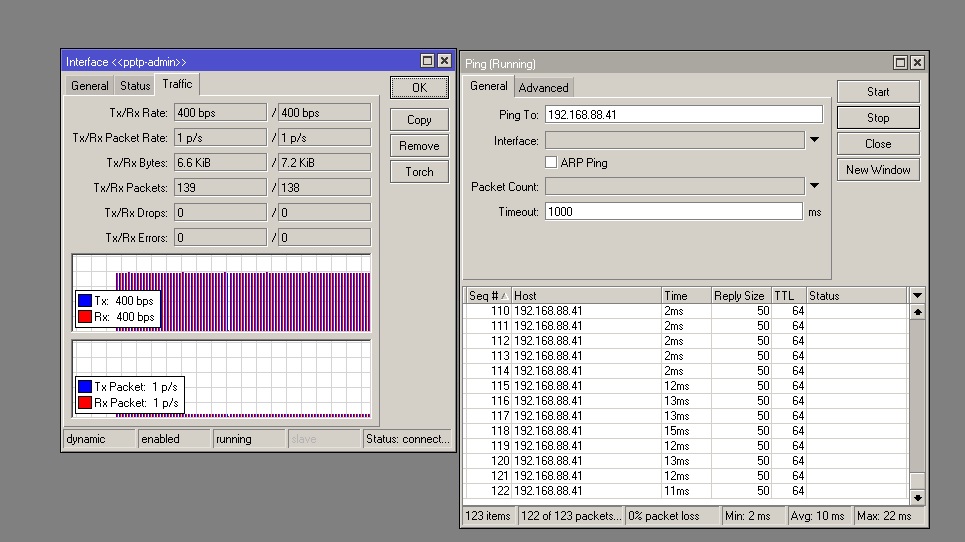Open the Status tab
The image size is (965, 542).
pyautogui.click(x=135, y=86)
